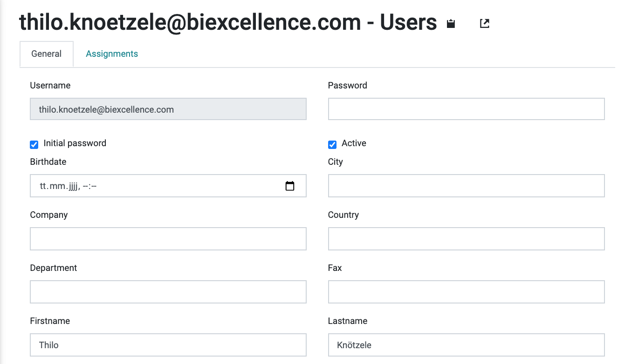Open the Birthdate calendar picker icon
Image resolution: width=618 pixels, height=364 pixels.
coord(290,186)
